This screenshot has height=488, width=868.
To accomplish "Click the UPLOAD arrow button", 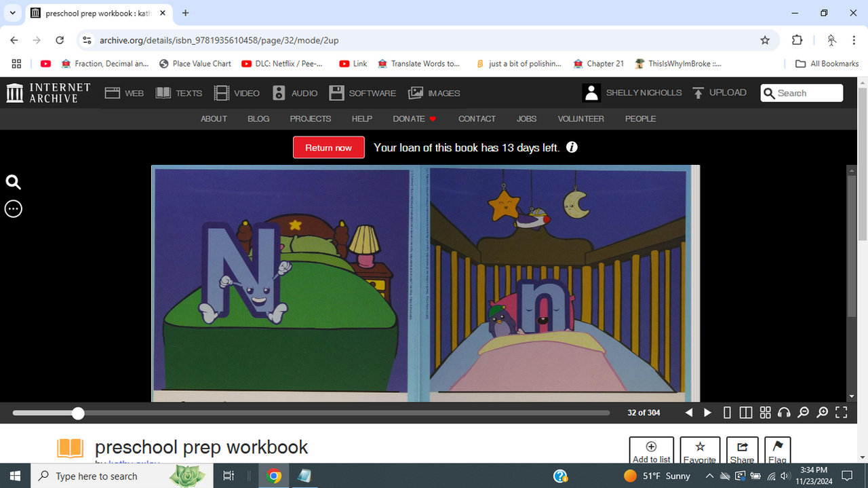I will click(x=719, y=93).
